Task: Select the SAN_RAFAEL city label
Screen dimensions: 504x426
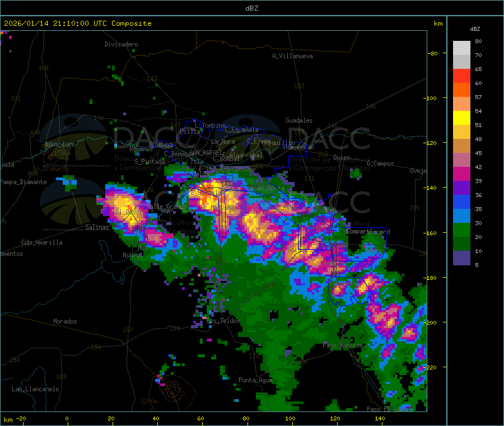Action: point(206,153)
